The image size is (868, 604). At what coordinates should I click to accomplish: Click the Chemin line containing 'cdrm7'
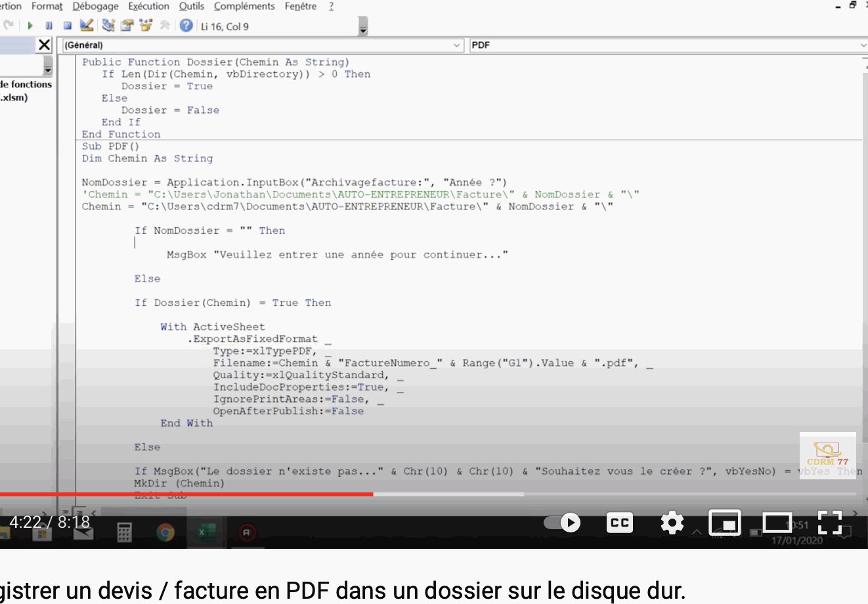tap(347, 206)
